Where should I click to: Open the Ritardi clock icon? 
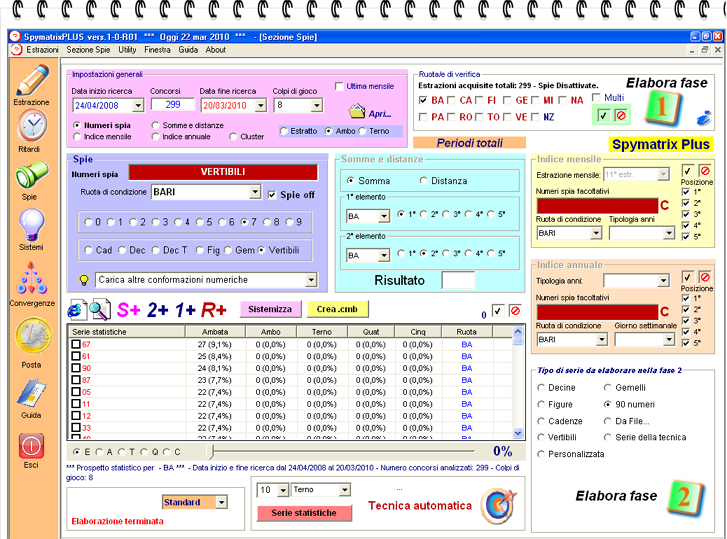click(32, 126)
